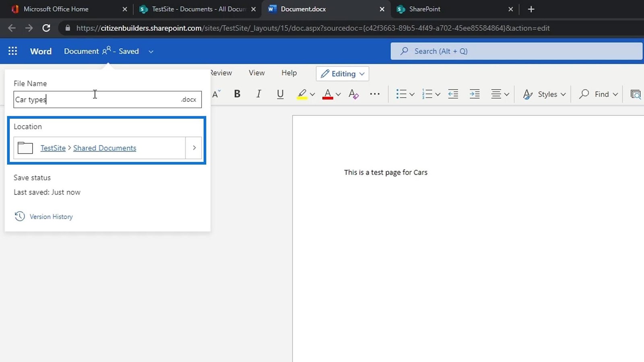
Task: Click the File Name text field
Action: (x=97, y=100)
